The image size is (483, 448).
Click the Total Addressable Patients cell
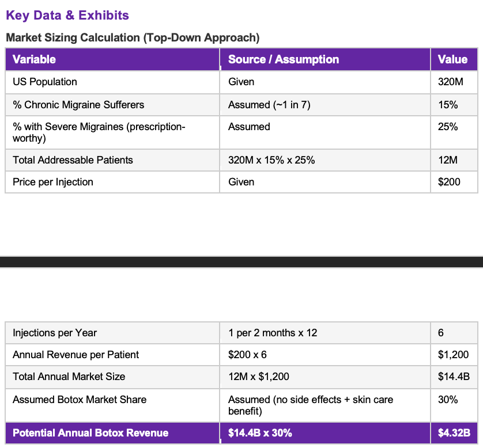click(x=112, y=160)
